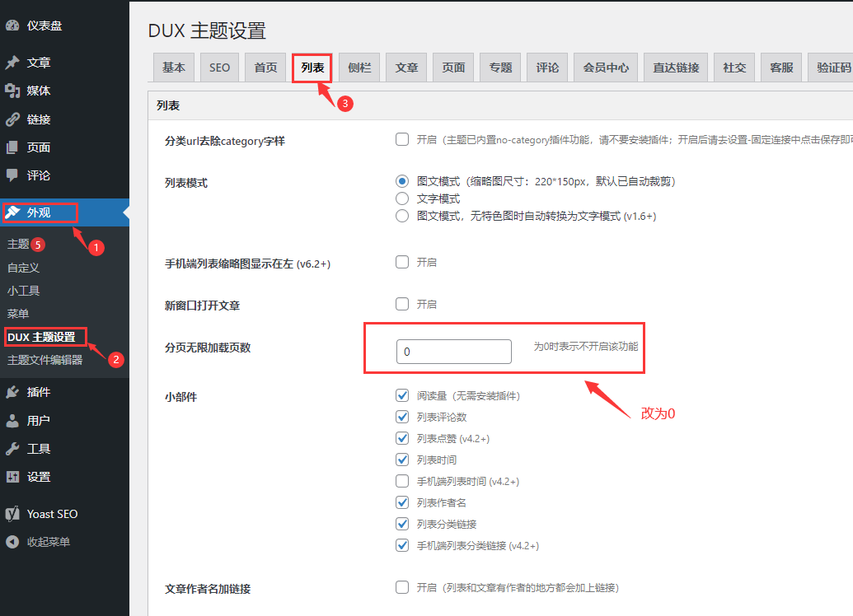
Task: Click the Comments bubble icon
Action: coord(12,175)
